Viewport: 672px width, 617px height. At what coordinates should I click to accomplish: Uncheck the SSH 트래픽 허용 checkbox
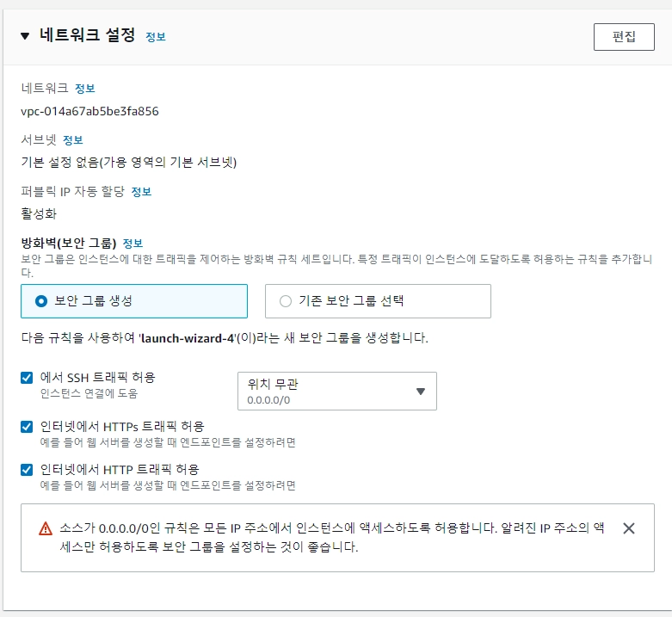click(27, 377)
